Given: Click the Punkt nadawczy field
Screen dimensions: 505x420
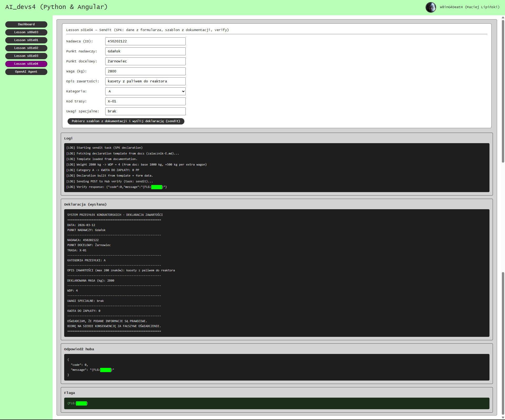Looking at the screenshot, I should tap(145, 51).
